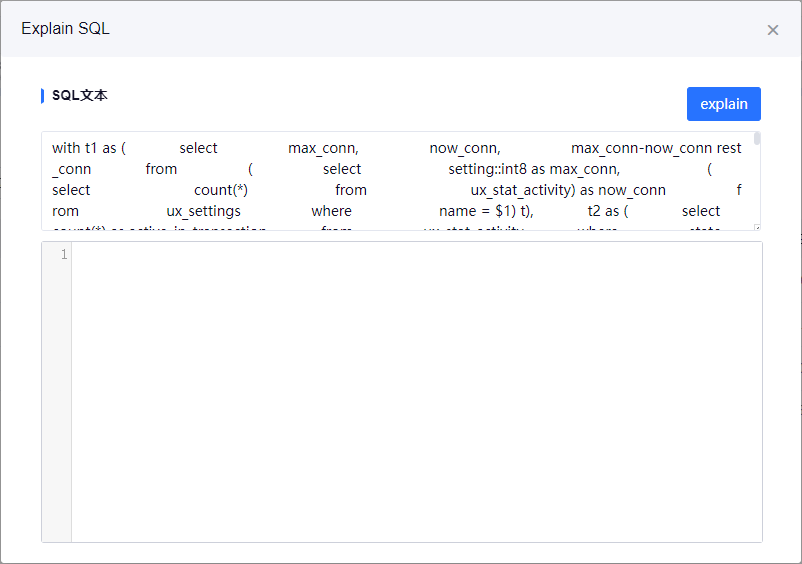The height and width of the screenshot is (564, 802).
Task: Click "ux_stat_activity) as now_conn" in SQL text
Action: click(567, 190)
